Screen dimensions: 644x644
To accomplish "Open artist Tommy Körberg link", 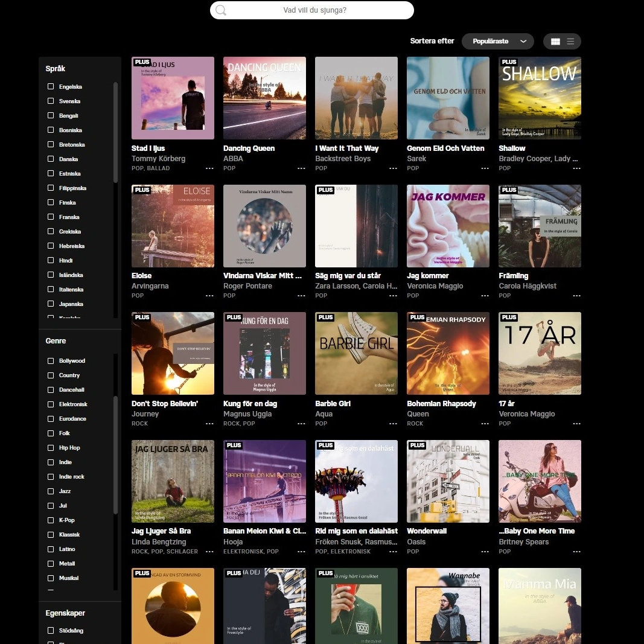I will [159, 159].
